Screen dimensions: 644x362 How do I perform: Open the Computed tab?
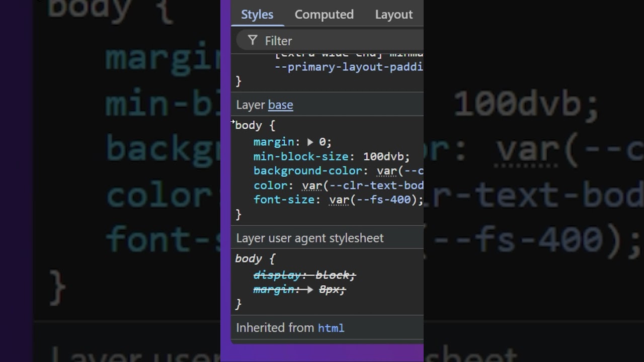(x=324, y=15)
